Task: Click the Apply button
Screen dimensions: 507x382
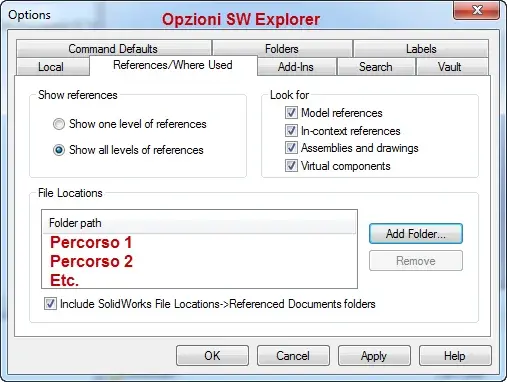Action: click(x=374, y=356)
